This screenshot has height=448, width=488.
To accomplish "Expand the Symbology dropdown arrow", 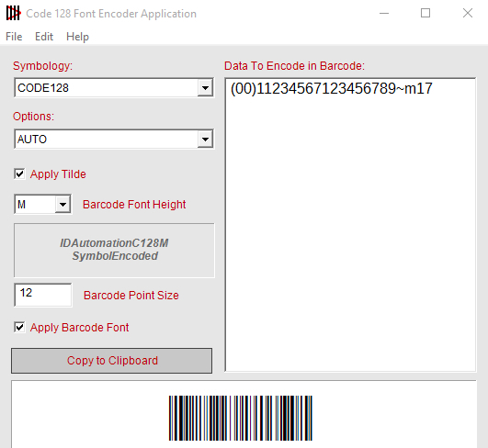I will coord(205,88).
